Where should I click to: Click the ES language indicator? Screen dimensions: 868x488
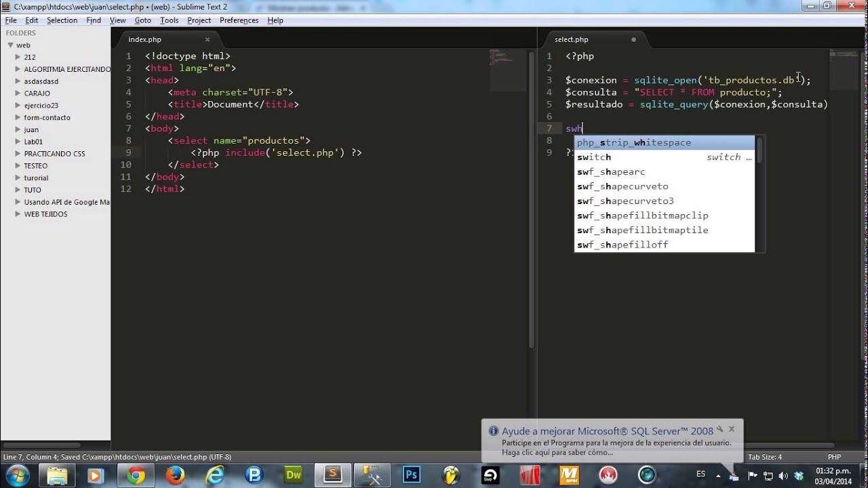[701, 474]
